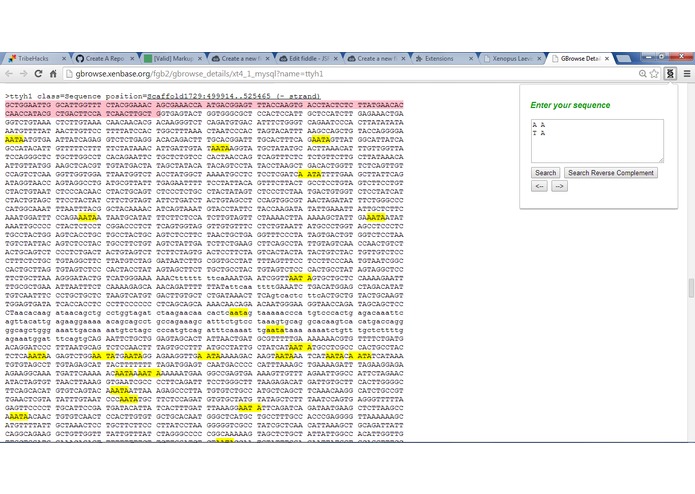The width and height of the screenshot is (695, 494).
Task: Open the Create a new tab right of Markup
Action: 241,58
